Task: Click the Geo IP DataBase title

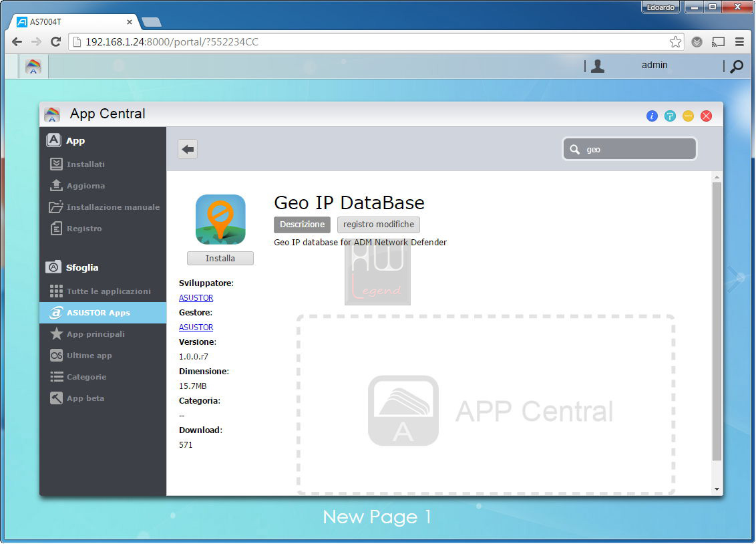Action: [x=349, y=202]
